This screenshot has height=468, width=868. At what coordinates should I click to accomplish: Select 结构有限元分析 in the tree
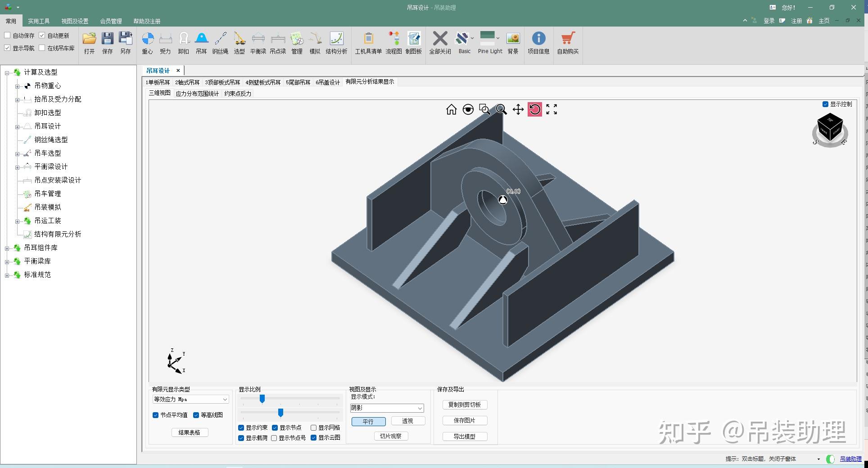pos(58,234)
